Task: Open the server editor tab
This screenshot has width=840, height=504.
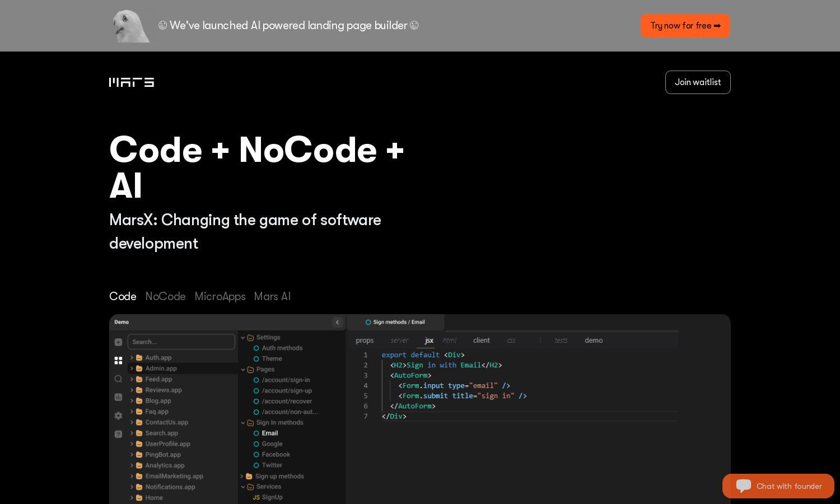Action: (x=399, y=340)
